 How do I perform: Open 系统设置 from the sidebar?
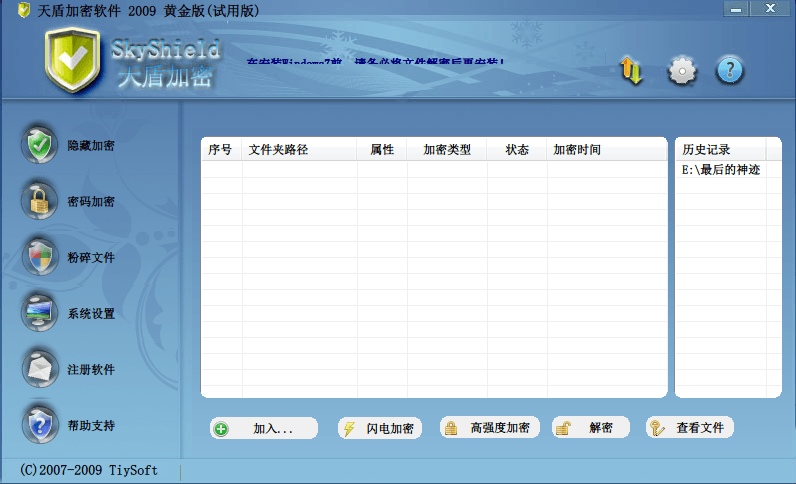[x=91, y=313]
